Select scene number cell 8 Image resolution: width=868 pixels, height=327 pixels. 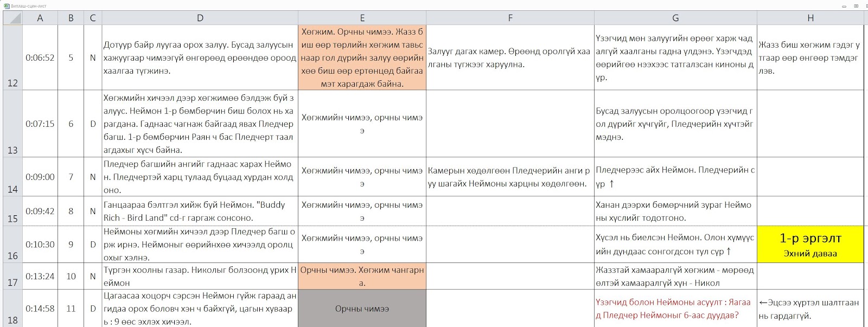71,211
